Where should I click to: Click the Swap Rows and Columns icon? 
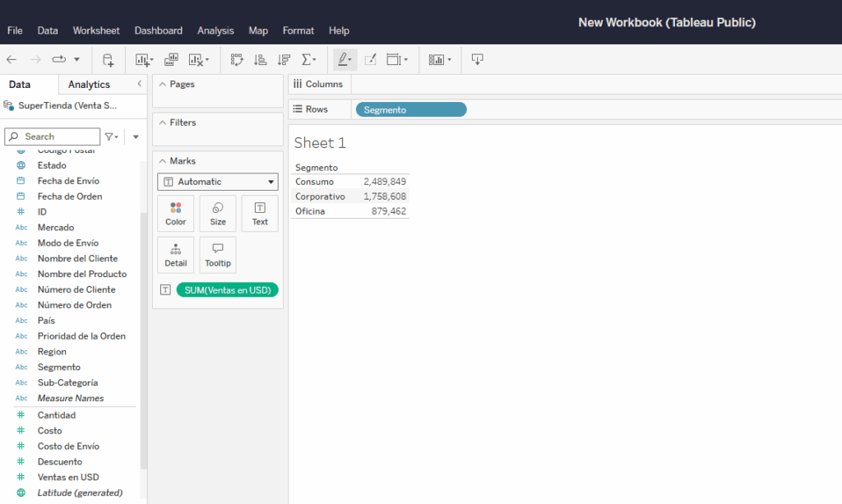[x=237, y=60]
